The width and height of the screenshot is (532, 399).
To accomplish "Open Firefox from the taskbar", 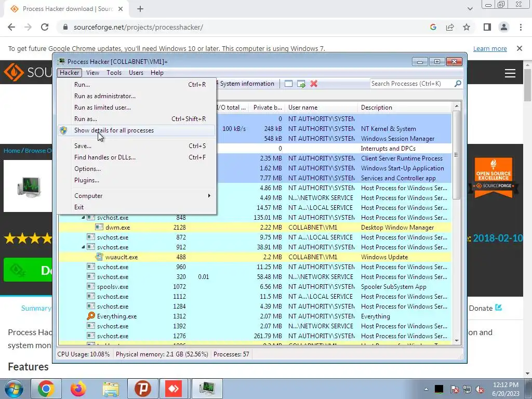I will (x=78, y=389).
